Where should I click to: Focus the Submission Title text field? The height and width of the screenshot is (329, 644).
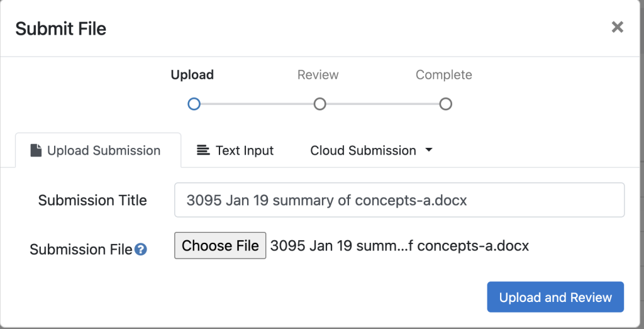(x=399, y=200)
